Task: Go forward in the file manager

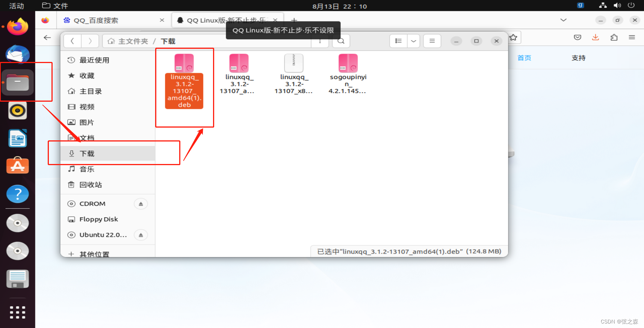Action: (90, 41)
